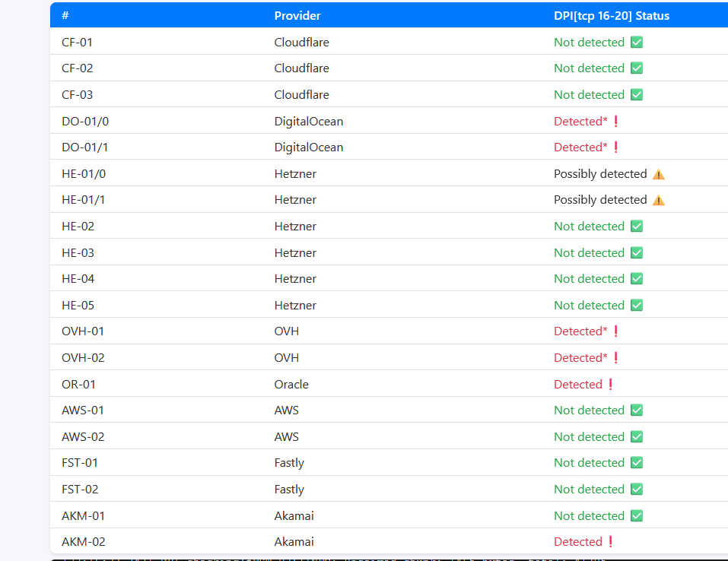Click 'Akamai' provider in AKM-01 row
Image resolution: width=728 pixels, height=561 pixels.
pos(294,515)
